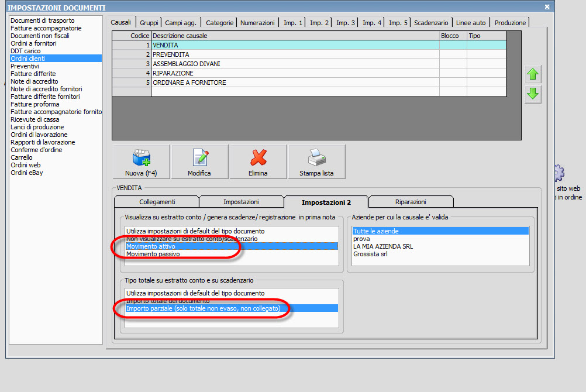
Task: Select the ASSEMBLAGGIO DIVANI causale row
Action: tap(309, 64)
